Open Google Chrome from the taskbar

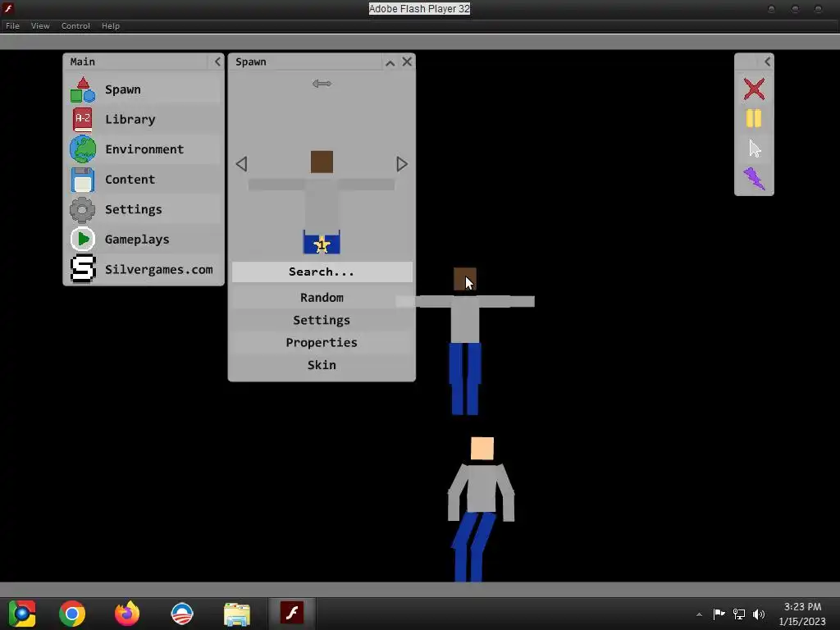72,614
